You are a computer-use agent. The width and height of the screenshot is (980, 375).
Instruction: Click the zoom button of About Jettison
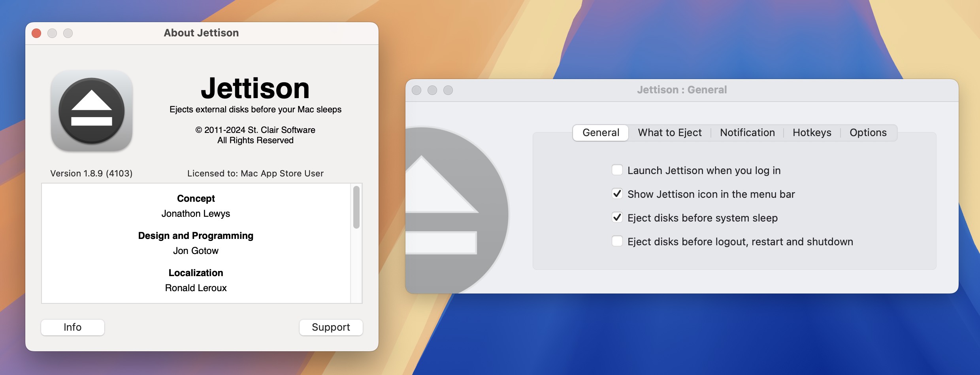coord(68,33)
